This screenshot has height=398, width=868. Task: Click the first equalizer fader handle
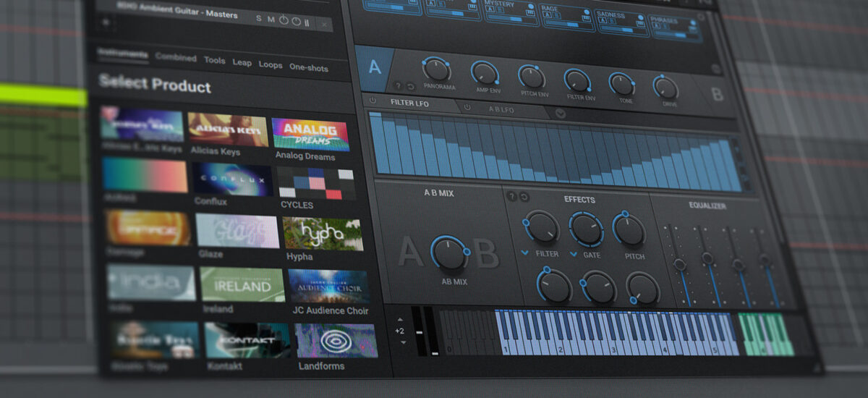680,264
